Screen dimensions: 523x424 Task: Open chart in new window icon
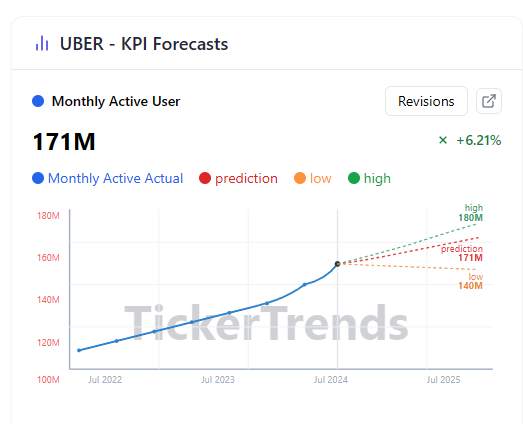[x=489, y=101]
